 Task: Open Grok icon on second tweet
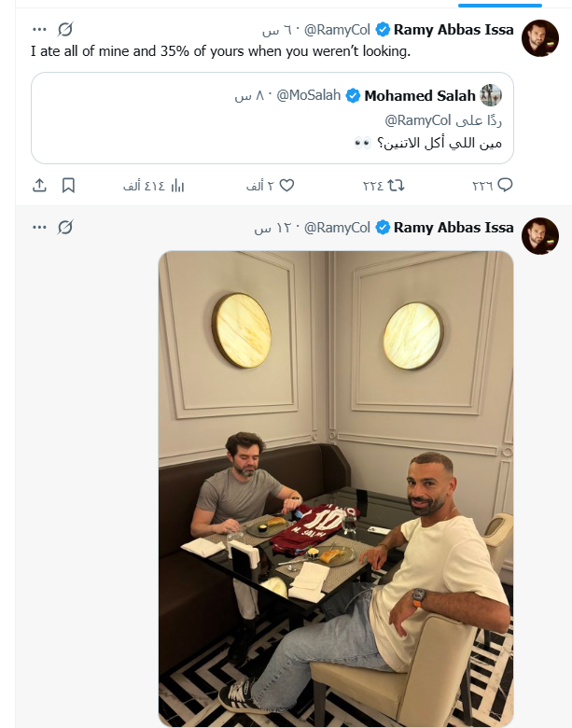pyautogui.click(x=65, y=228)
